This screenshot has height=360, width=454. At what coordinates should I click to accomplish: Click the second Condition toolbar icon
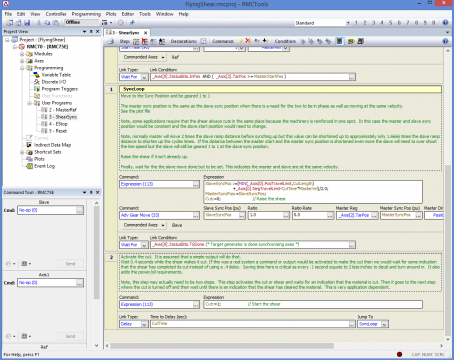point(311,41)
